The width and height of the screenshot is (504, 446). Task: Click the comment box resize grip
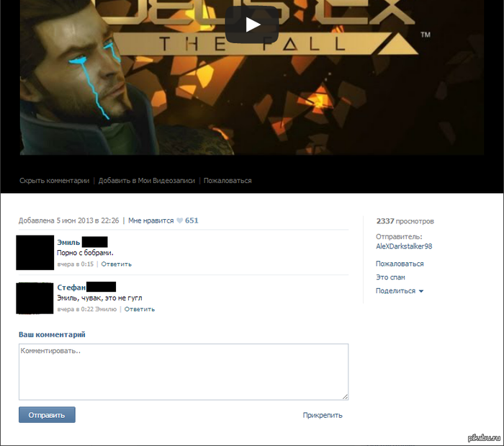click(345, 397)
